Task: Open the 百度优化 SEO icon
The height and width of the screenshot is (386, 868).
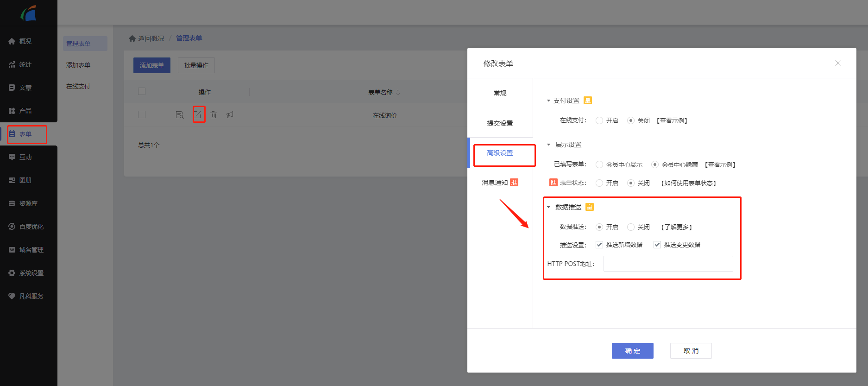Action: coord(12,227)
